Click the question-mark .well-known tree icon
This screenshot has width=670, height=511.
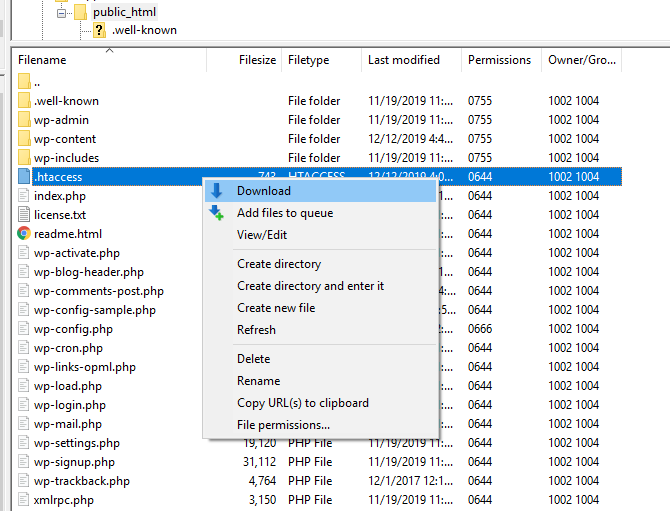click(x=99, y=30)
